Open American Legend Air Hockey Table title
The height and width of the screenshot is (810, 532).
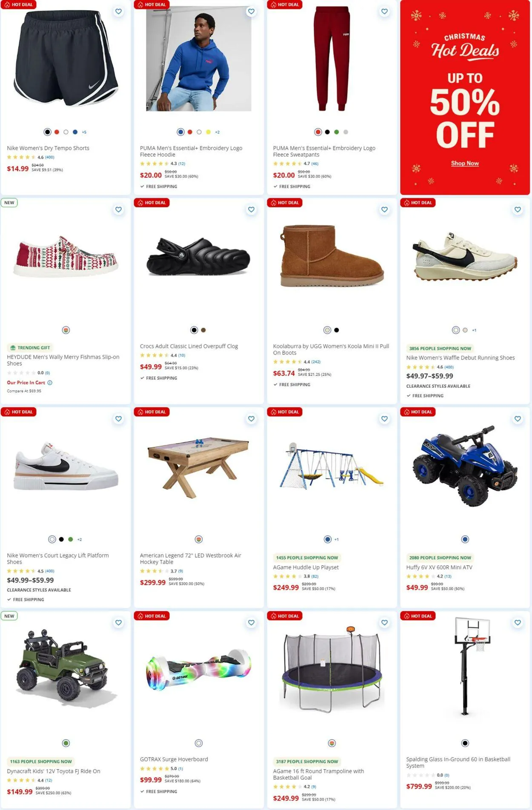point(190,558)
